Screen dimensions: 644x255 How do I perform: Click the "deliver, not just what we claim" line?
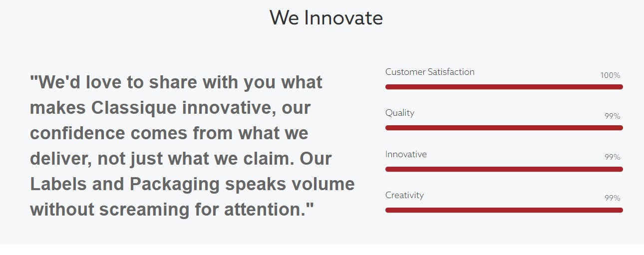[181, 159]
